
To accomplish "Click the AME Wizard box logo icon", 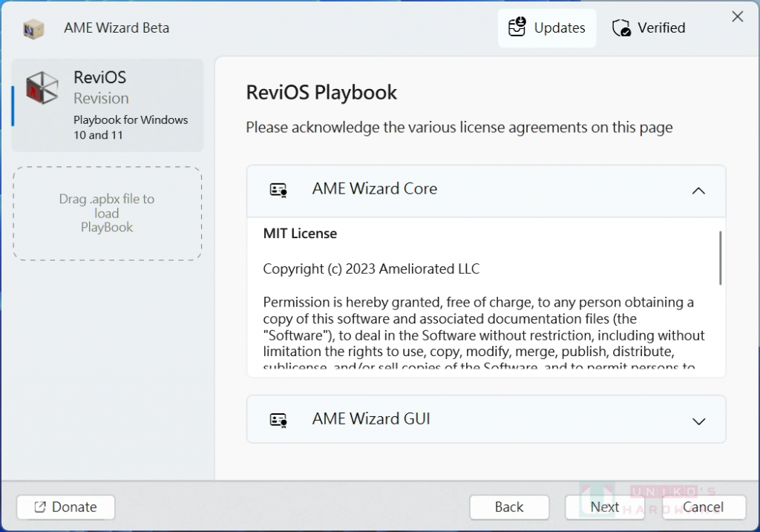I will [33, 29].
